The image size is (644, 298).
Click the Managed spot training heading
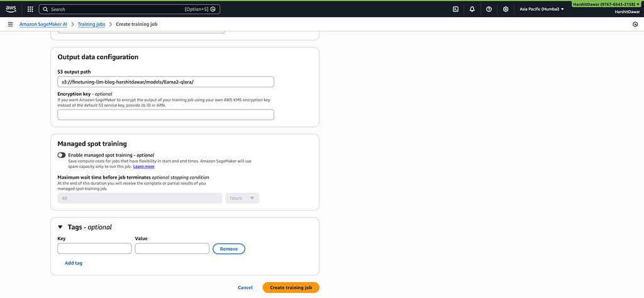pos(92,144)
